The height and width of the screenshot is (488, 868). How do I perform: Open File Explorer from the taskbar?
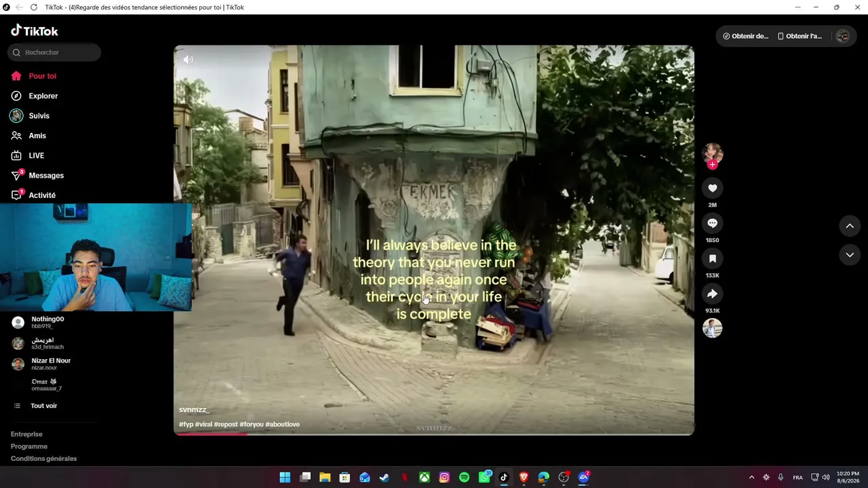pos(325,477)
